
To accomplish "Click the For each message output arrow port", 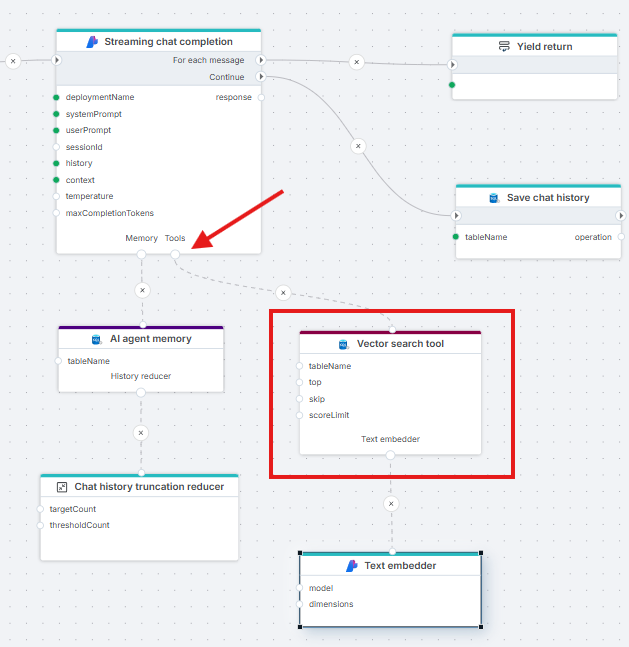I will coord(260,60).
